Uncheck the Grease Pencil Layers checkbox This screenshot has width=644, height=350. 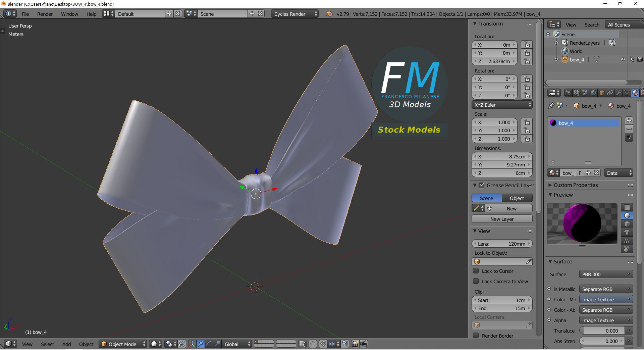click(482, 185)
